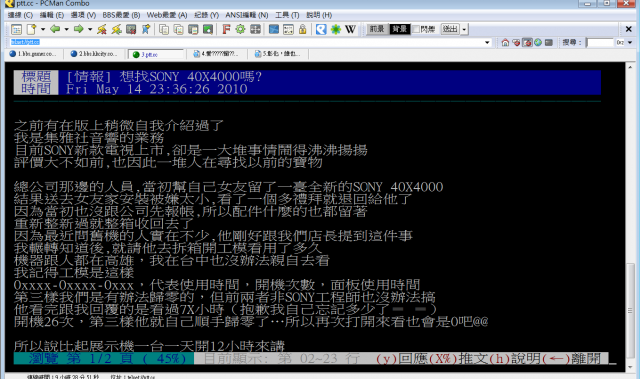Image resolution: width=640 pixels, height=379 pixels.
Task: Open the 說明 (H) menu
Action: click(319, 15)
